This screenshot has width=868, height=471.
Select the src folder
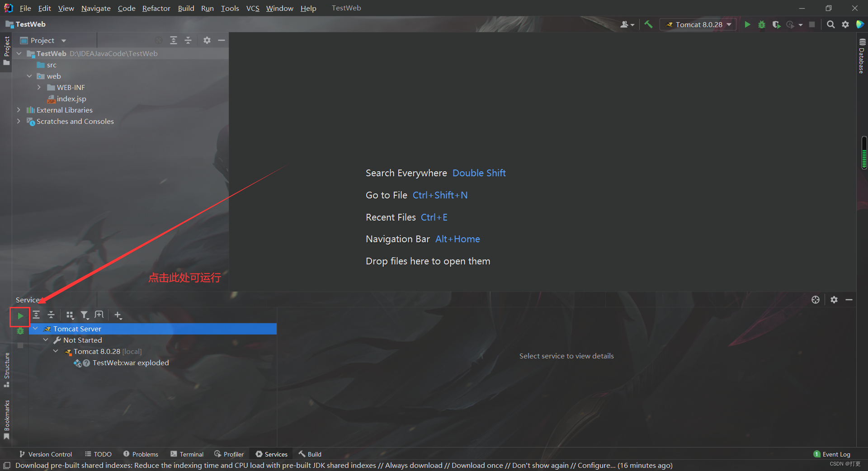(x=47, y=65)
